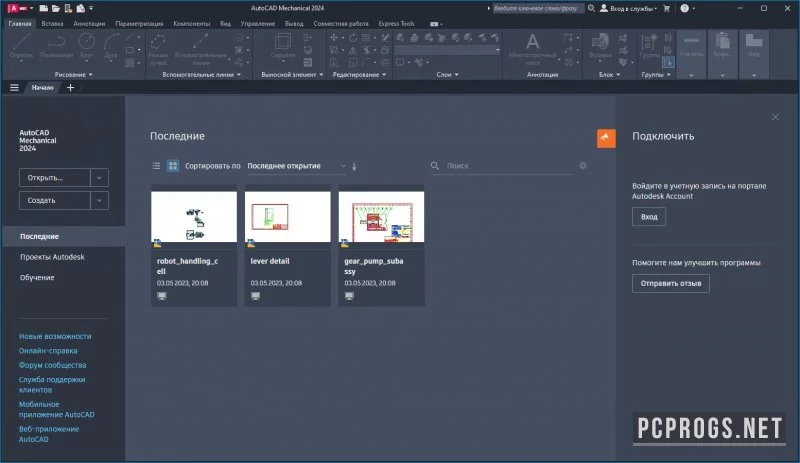Click the Открыть... button
This screenshot has width=800, height=463.
[55, 178]
